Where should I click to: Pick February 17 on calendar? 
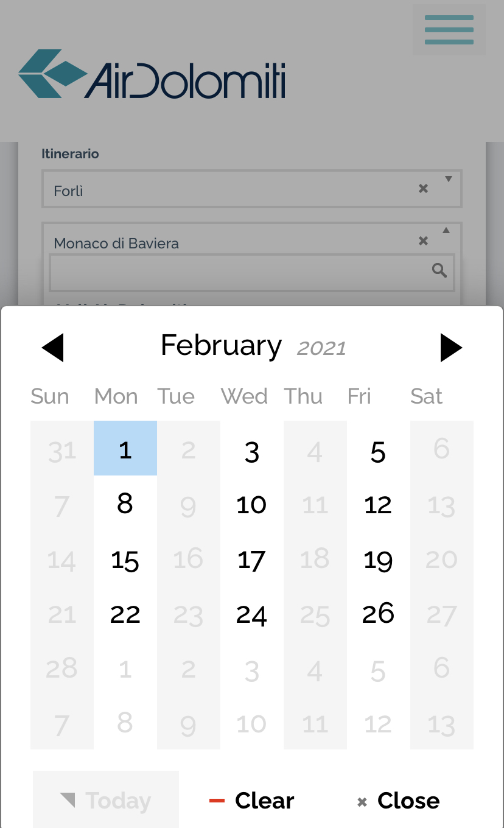(252, 560)
